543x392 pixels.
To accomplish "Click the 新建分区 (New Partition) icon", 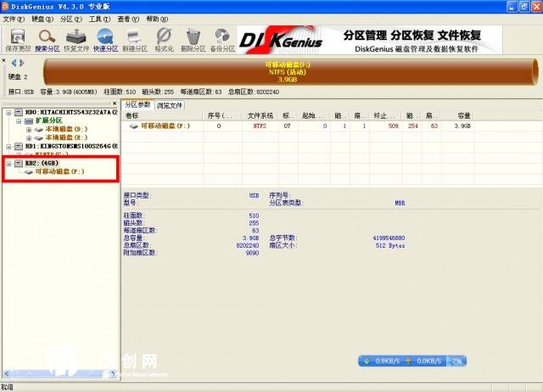I will tap(134, 37).
